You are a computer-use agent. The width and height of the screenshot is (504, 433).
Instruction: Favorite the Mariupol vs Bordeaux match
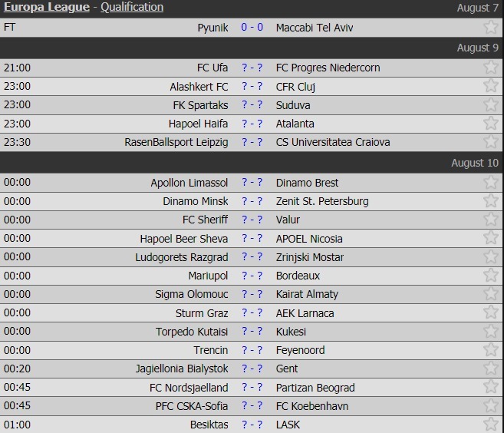pos(491,276)
